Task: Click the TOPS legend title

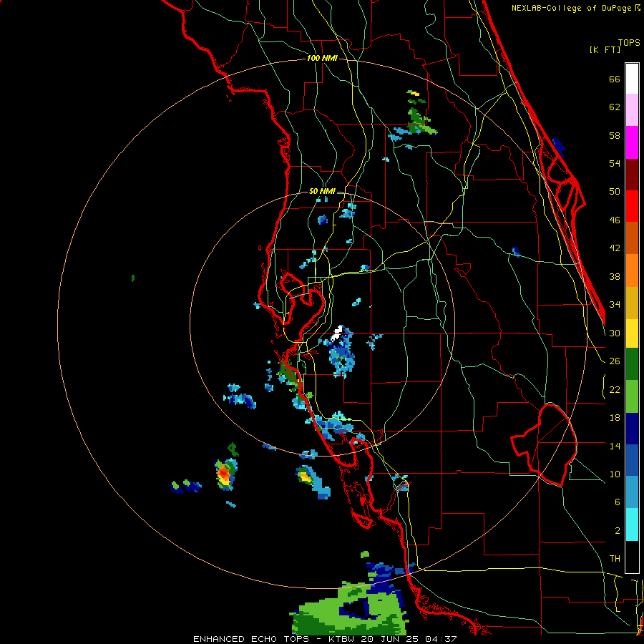Action: coord(629,42)
